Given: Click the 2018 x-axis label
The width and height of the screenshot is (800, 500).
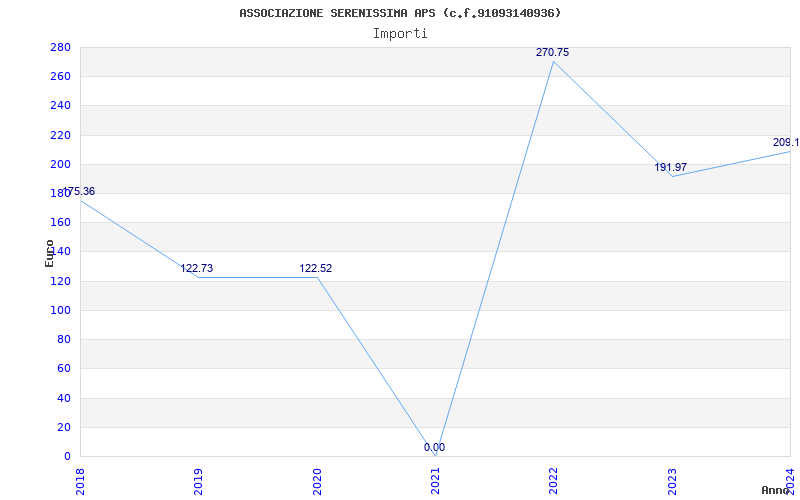Looking at the screenshot, I should click(80, 482).
